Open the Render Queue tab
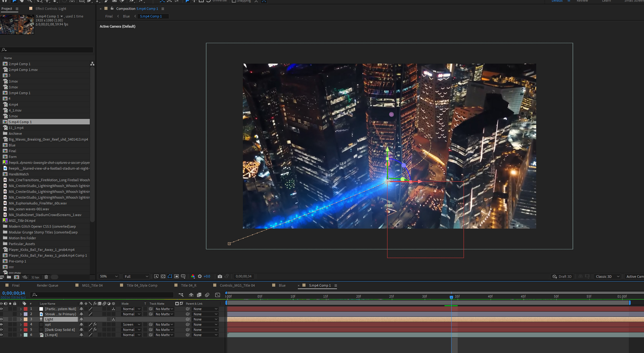644x353 pixels. pos(47,285)
